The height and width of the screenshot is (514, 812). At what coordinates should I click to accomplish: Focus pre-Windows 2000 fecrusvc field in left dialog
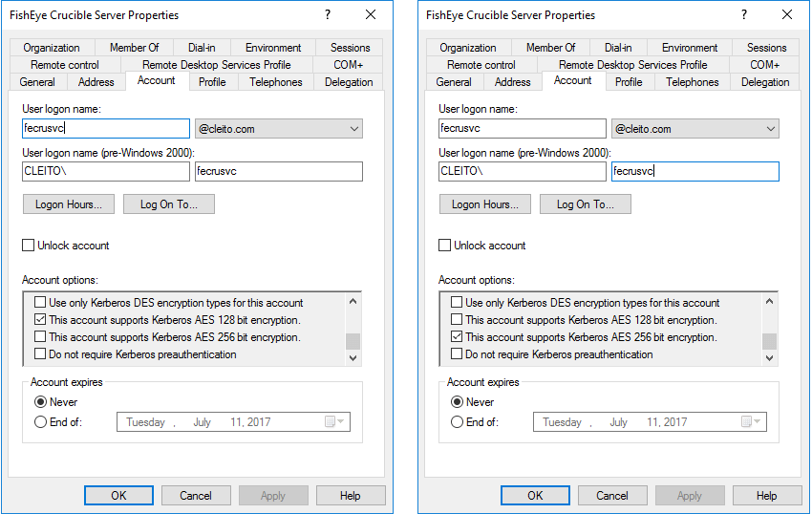click(279, 172)
